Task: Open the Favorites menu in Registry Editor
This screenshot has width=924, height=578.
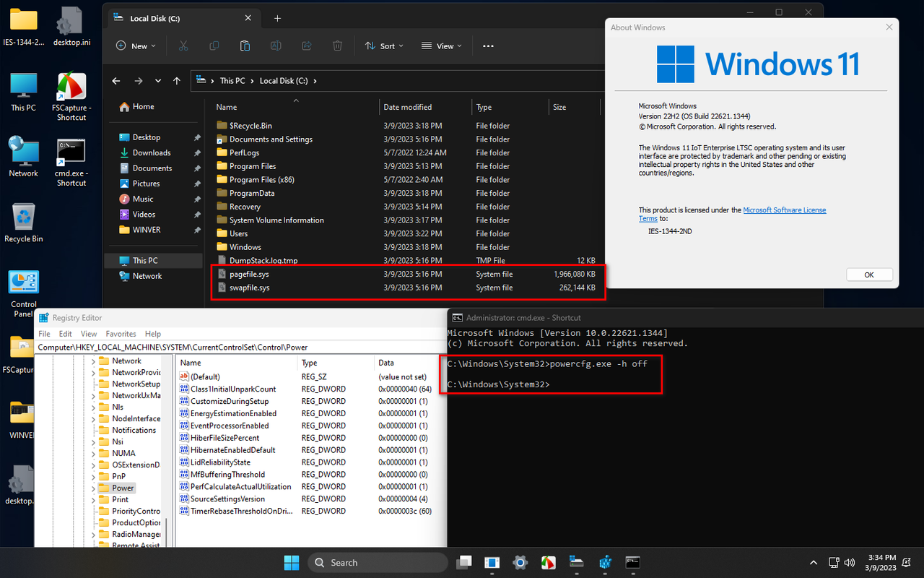Action: [121, 334]
